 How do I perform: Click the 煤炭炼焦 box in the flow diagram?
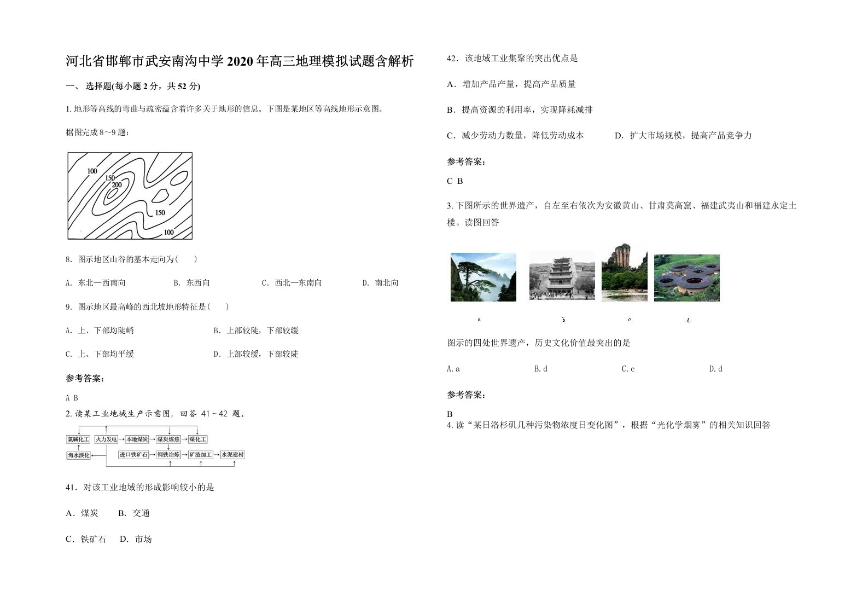pos(168,439)
